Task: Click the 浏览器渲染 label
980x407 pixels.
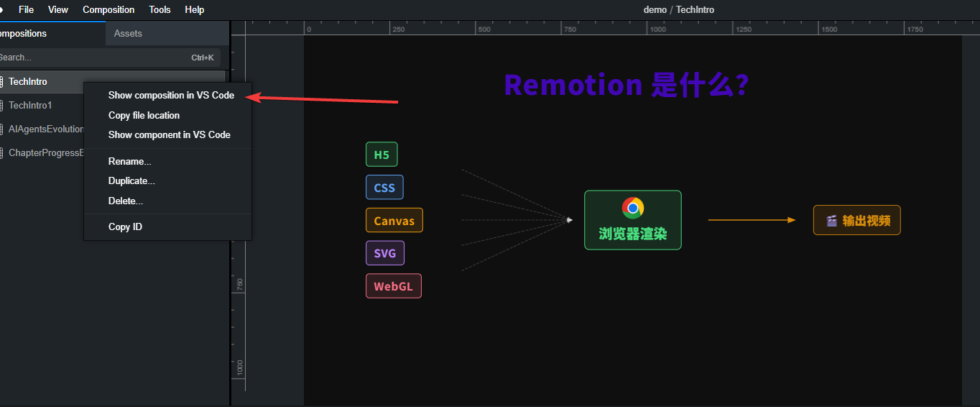Action: click(x=633, y=234)
